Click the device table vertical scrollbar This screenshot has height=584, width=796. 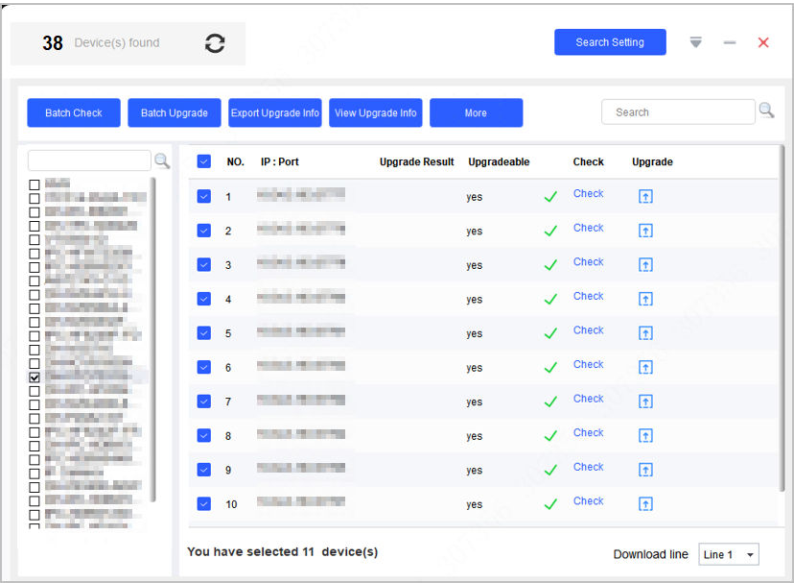(782, 318)
